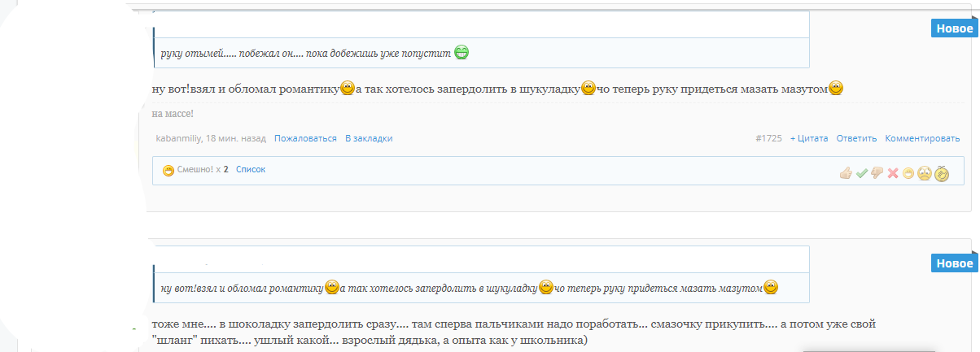
Task: Click the signature text 'на массе!'
Action: tap(173, 114)
